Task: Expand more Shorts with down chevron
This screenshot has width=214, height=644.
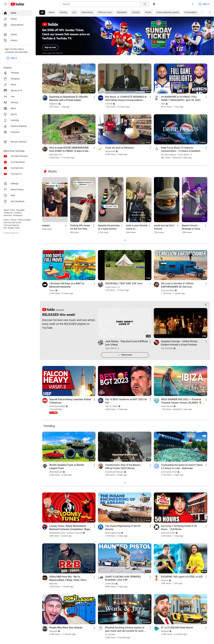Action: coord(125,240)
